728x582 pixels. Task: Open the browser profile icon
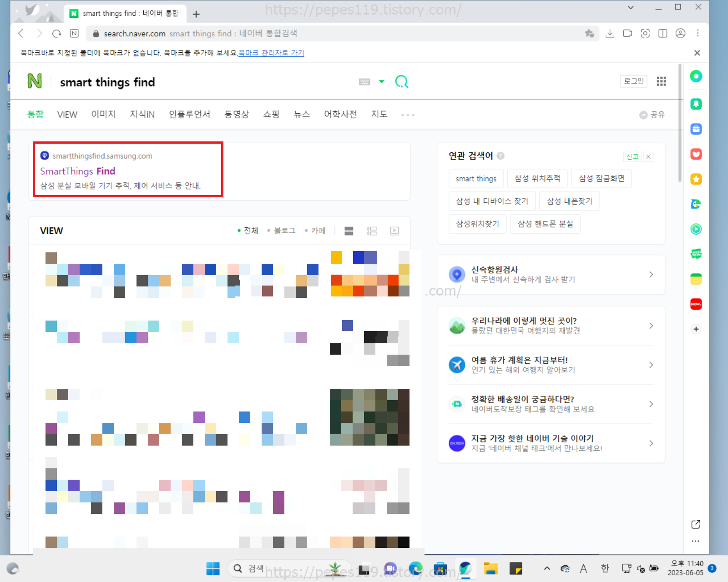point(680,33)
